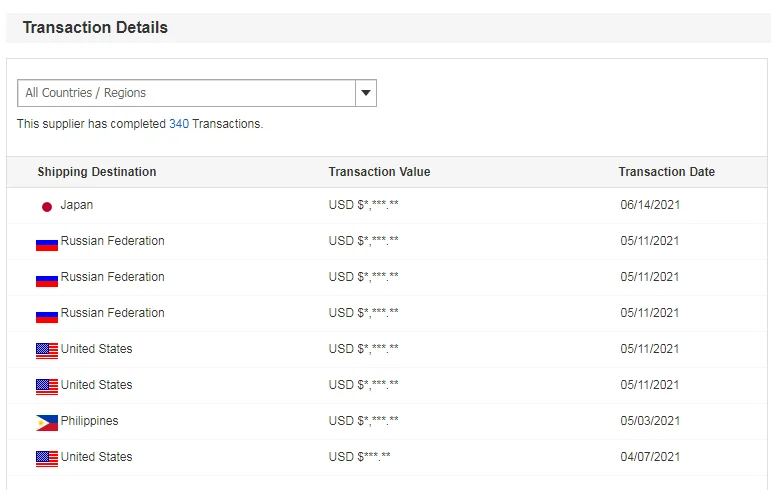Click the Shipping Destination column header
This screenshot has width=771, height=490.
tap(97, 172)
